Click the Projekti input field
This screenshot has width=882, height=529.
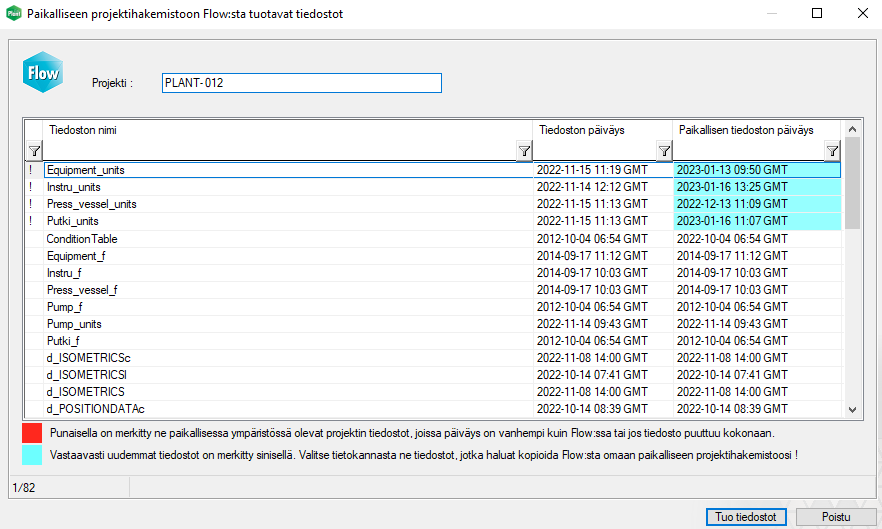coord(301,83)
